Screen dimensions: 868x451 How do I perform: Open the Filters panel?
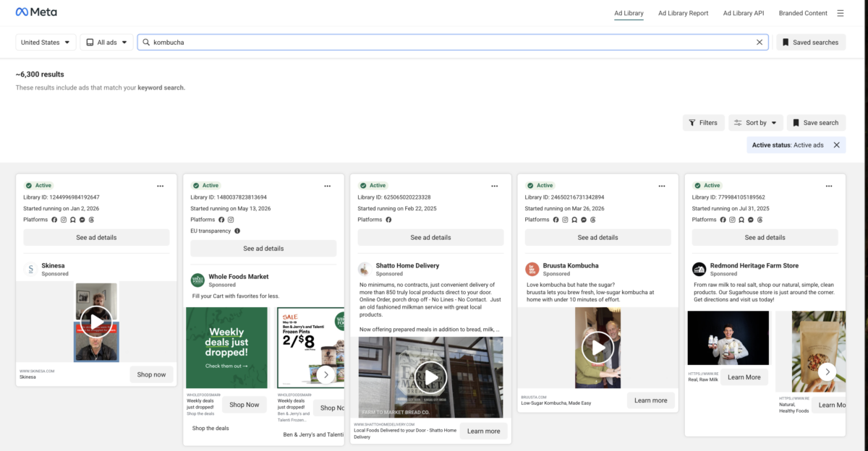coord(703,123)
